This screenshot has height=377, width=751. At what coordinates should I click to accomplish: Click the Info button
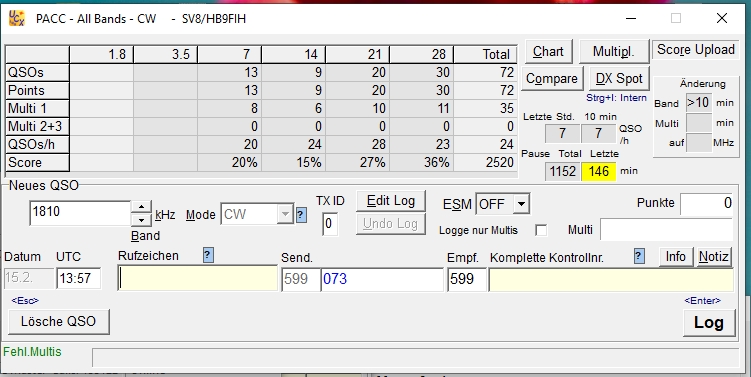(x=675, y=257)
